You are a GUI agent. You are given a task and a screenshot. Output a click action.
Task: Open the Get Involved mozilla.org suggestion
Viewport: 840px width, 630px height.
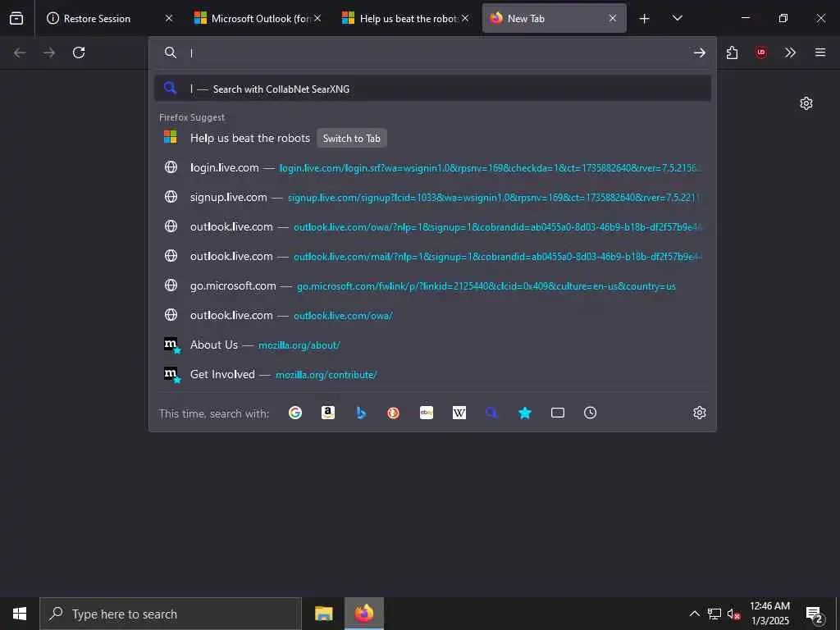point(432,374)
